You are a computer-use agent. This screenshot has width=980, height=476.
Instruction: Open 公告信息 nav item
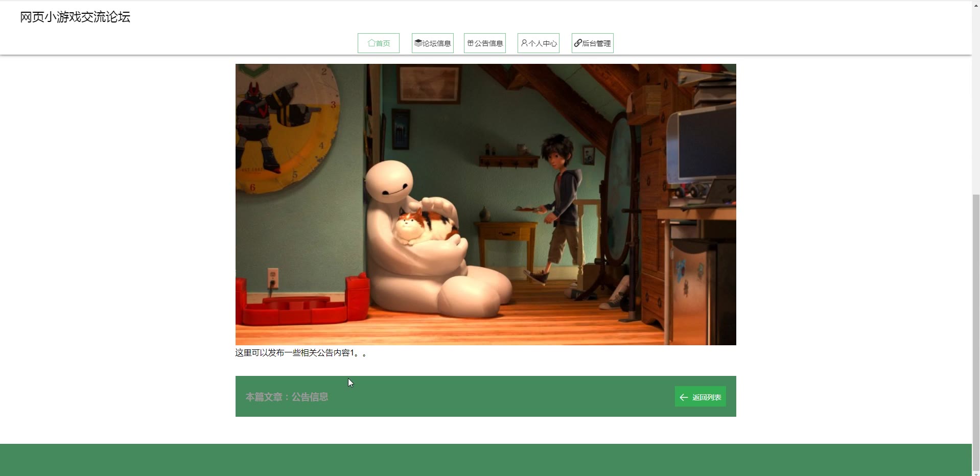(x=485, y=43)
